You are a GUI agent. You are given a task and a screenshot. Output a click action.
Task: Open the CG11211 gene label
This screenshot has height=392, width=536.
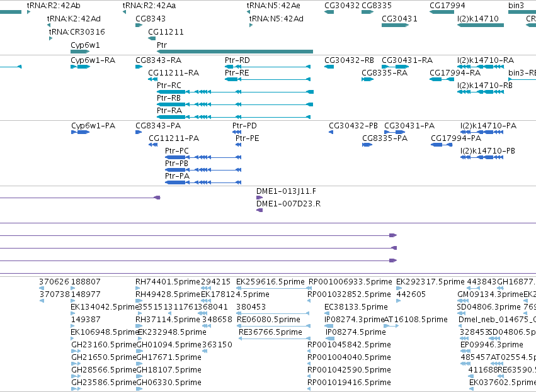click(166, 31)
